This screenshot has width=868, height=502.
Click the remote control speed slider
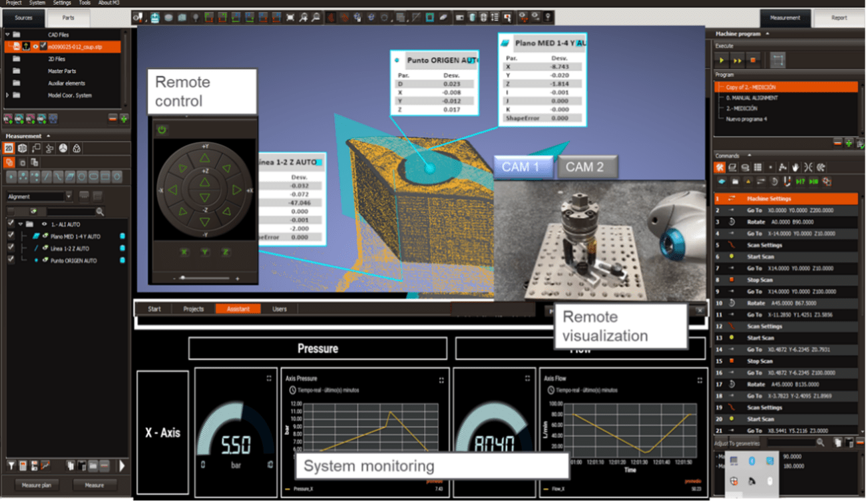204,278
